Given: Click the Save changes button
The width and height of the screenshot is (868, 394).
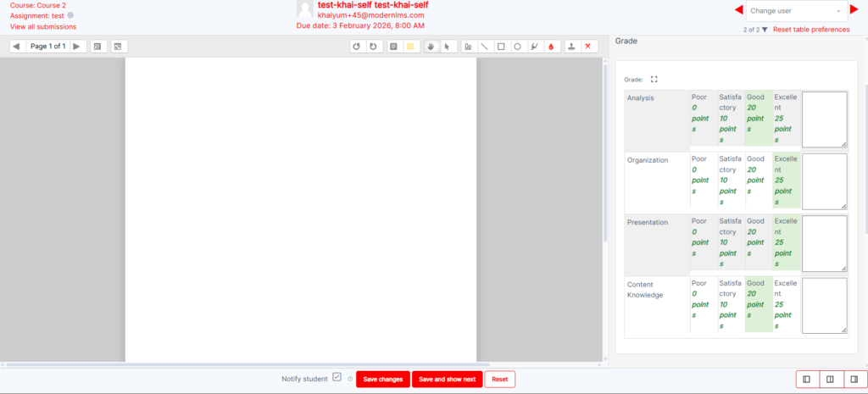Looking at the screenshot, I should 383,379.
